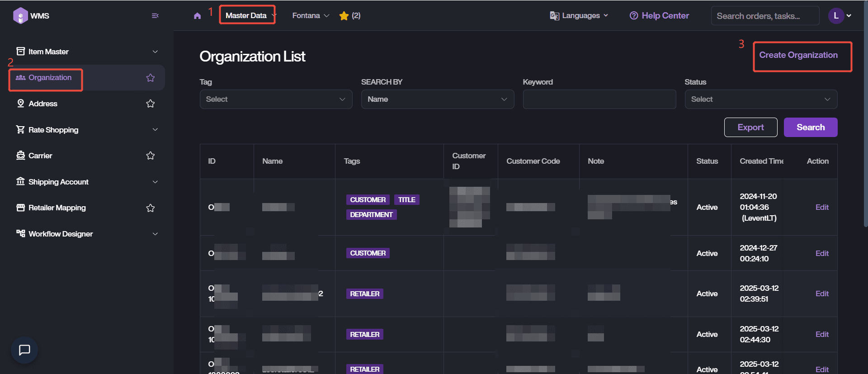Click the home icon in top bar
Image resolution: width=868 pixels, height=374 pixels.
pyautogui.click(x=197, y=16)
